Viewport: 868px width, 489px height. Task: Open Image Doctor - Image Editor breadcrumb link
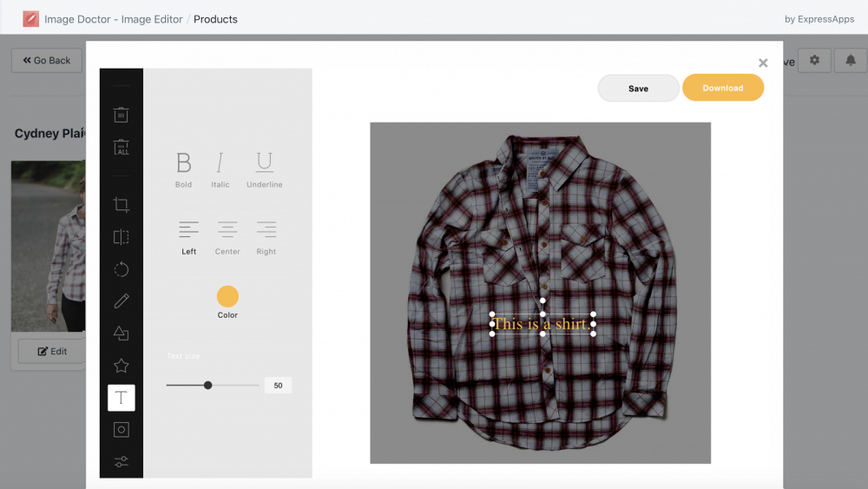[x=114, y=19]
